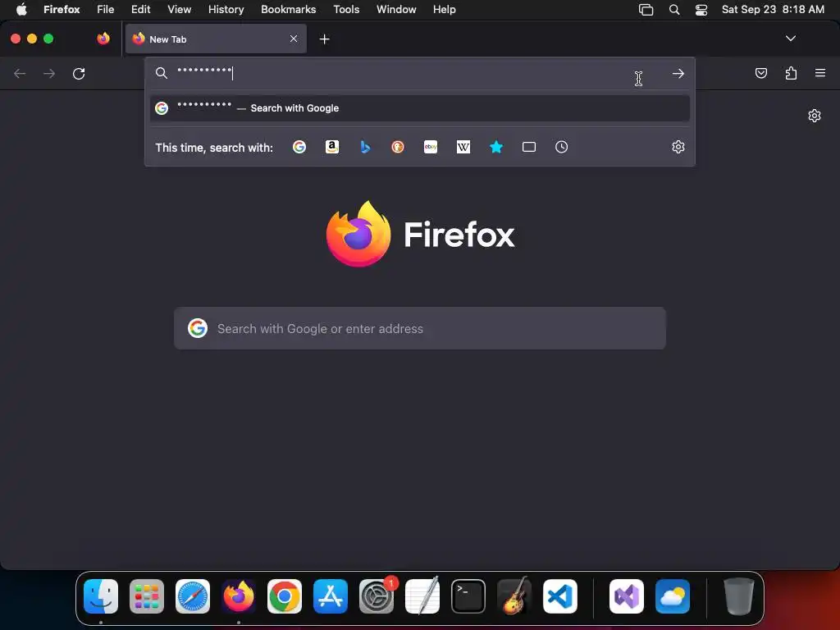The image size is (840, 630).
Task: List all tabs chevron
Action: click(791, 39)
